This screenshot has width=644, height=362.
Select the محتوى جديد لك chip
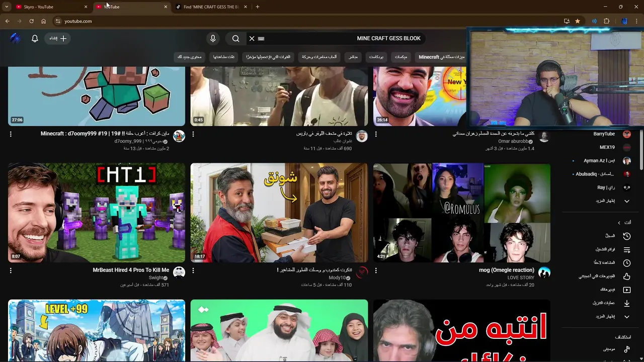click(190, 57)
